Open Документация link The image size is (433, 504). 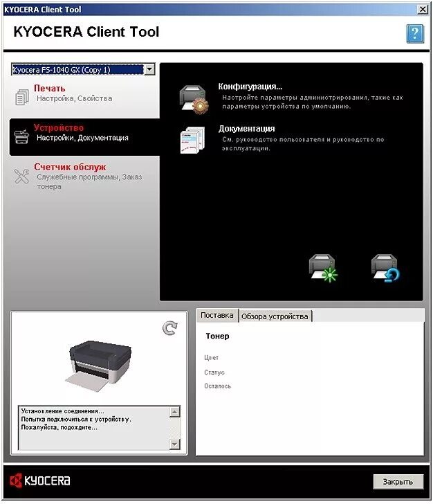click(x=247, y=129)
